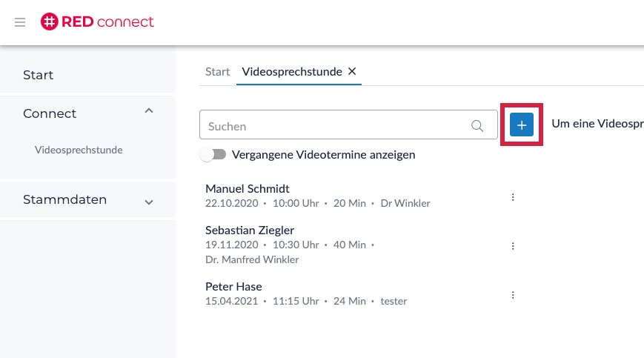The height and width of the screenshot is (358, 644).
Task: Click the blue plus add appointment button
Action: [522, 125]
